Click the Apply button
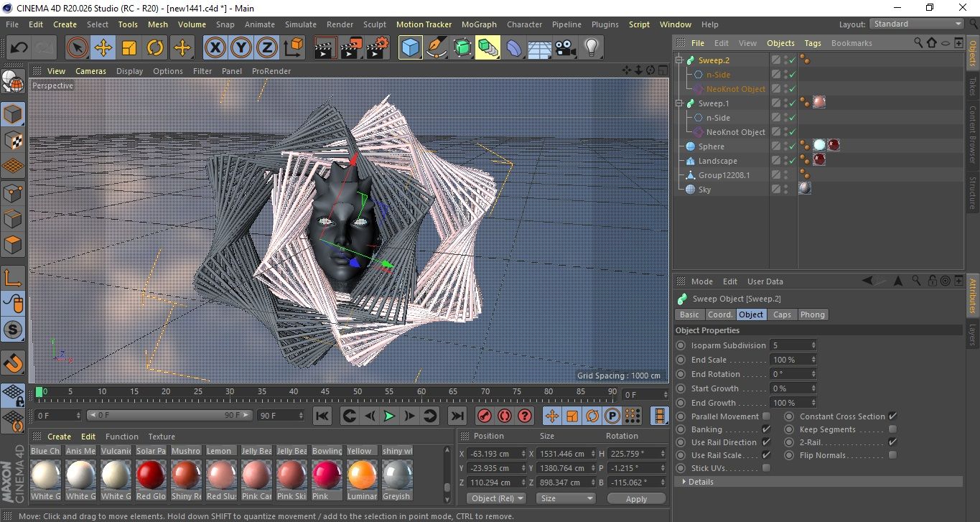The width and height of the screenshot is (980, 522). [x=636, y=498]
